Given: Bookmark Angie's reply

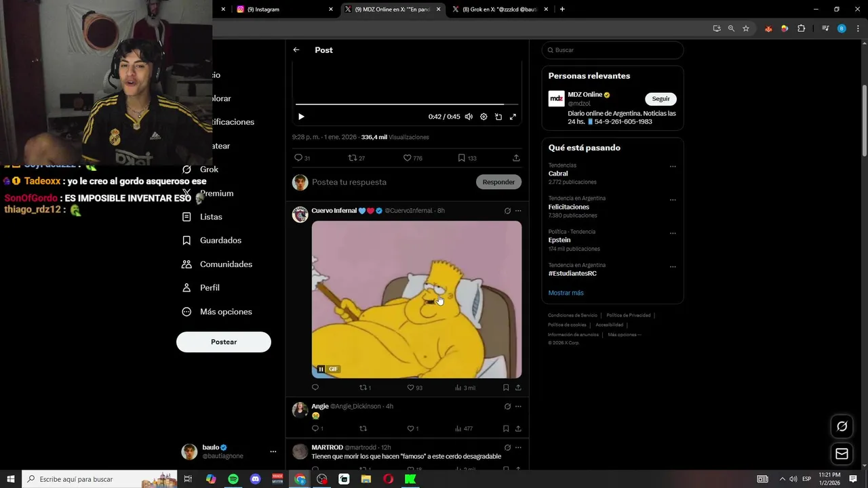Looking at the screenshot, I should [506, 428].
